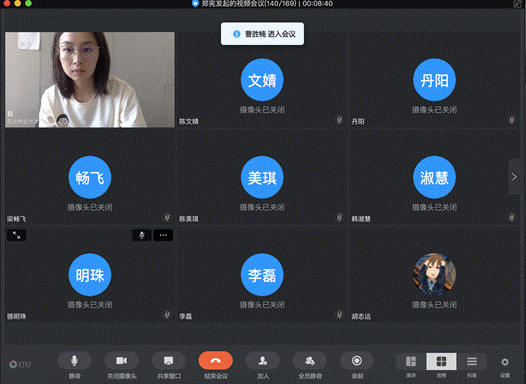Click the 文婧 avatar circle
Viewport: 526px width, 384px height.
(262, 80)
